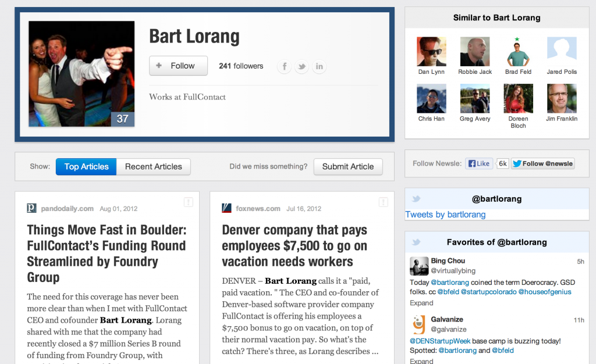
Task: Click the 241 followers count
Action: click(x=241, y=66)
